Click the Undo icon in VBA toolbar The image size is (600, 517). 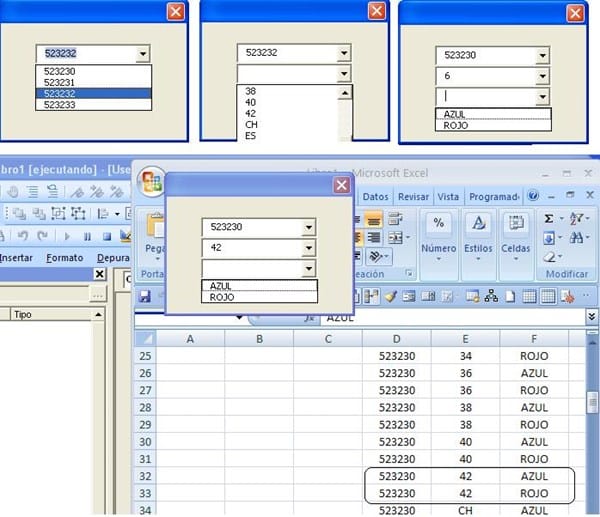(23, 236)
